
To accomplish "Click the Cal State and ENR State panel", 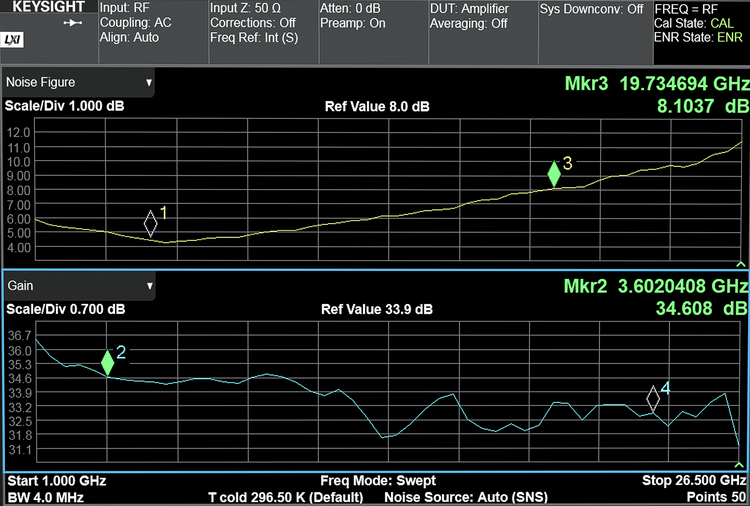I will (699, 23).
